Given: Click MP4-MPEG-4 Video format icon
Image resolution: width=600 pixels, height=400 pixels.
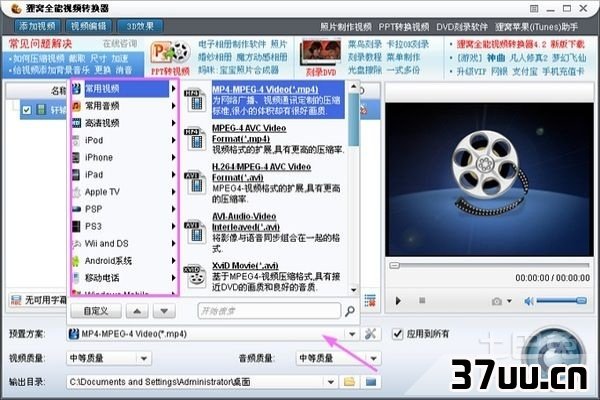Looking at the screenshot, I should pos(195,100).
